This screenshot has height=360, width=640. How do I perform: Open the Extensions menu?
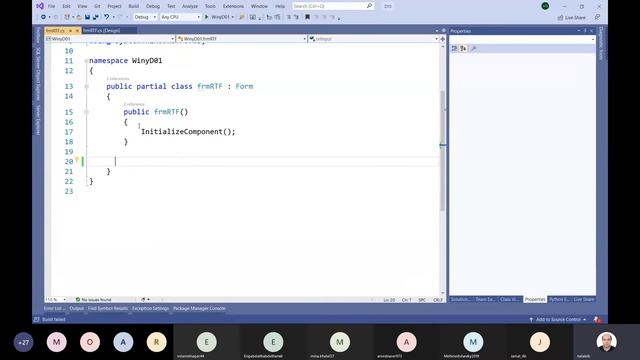233,6
